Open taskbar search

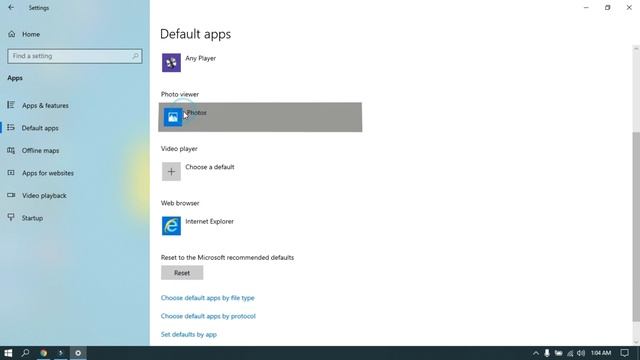[25, 353]
